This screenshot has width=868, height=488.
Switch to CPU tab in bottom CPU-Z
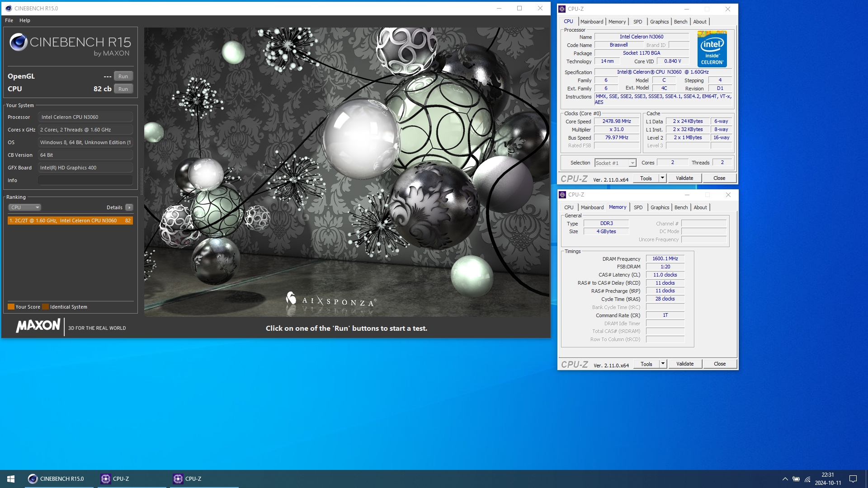pyautogui.click(x=569, y=207)
